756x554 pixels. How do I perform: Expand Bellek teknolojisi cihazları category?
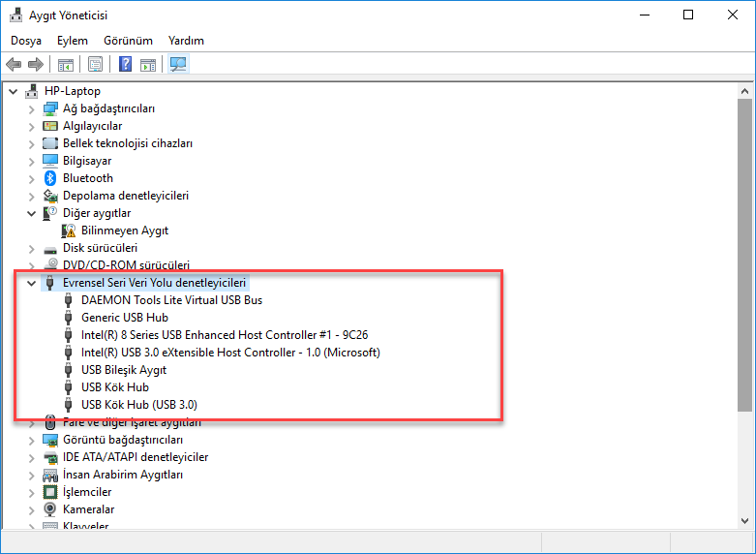coord(31,143)
